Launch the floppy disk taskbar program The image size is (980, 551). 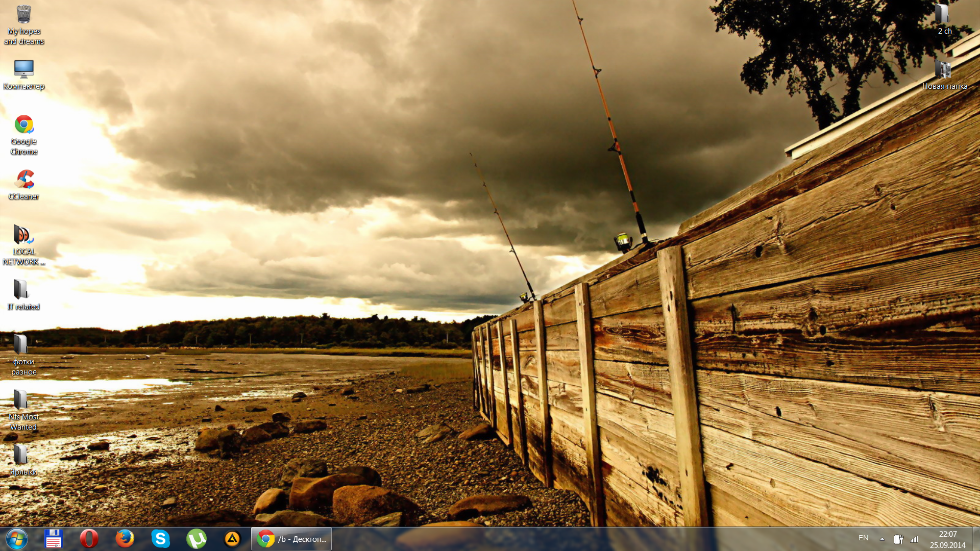[x=53, y=539]
